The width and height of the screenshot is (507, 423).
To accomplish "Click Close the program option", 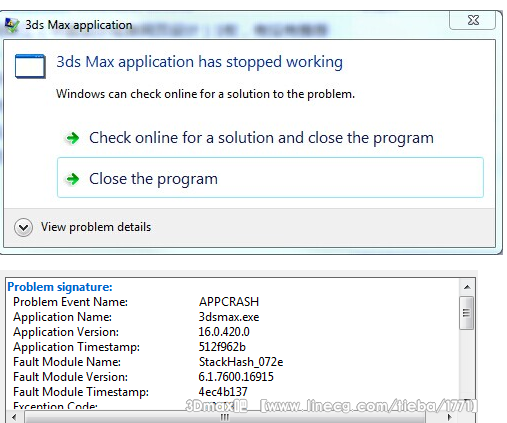I will [270, 178].
